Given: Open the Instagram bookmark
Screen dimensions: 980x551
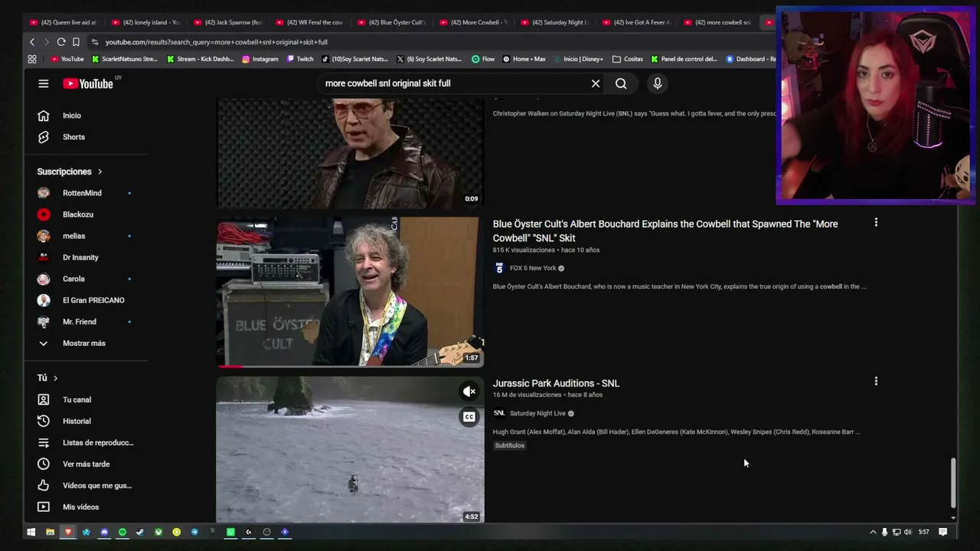Looking at the screenshot, I should 260,59.
